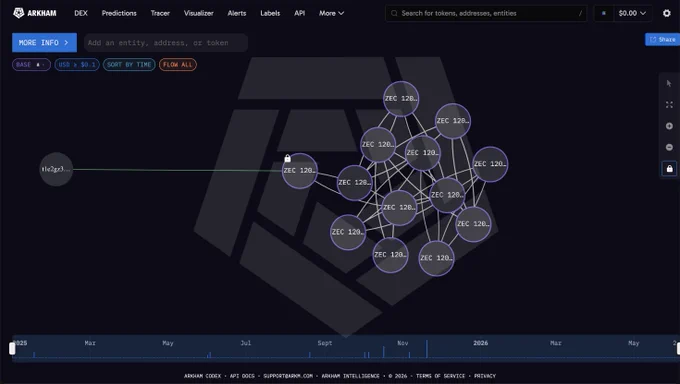Open the API page

pos(299,13)
